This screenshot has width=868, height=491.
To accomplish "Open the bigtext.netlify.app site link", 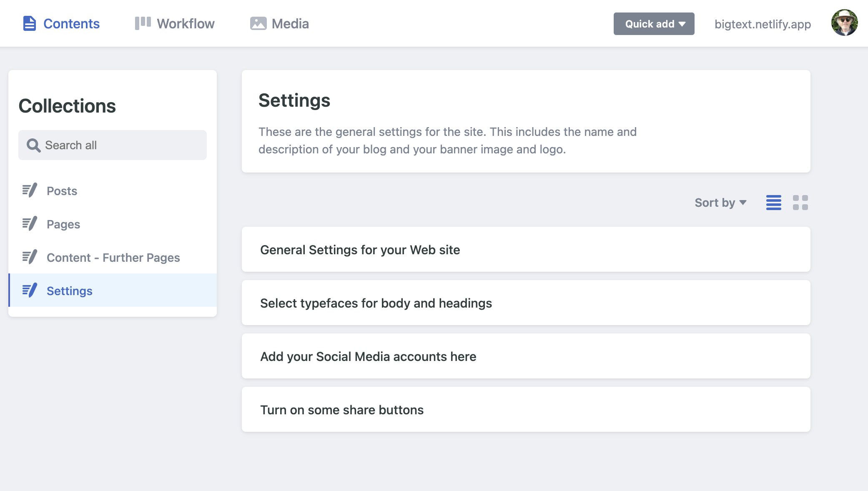I will tap(763, 24).
